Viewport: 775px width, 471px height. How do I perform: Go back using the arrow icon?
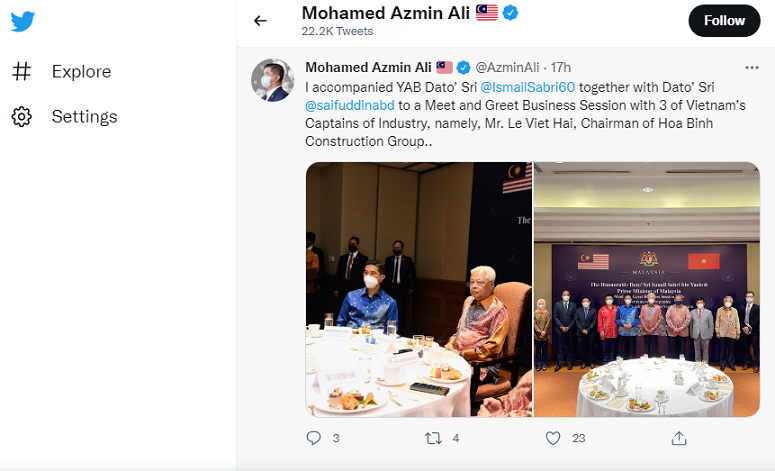261,20
